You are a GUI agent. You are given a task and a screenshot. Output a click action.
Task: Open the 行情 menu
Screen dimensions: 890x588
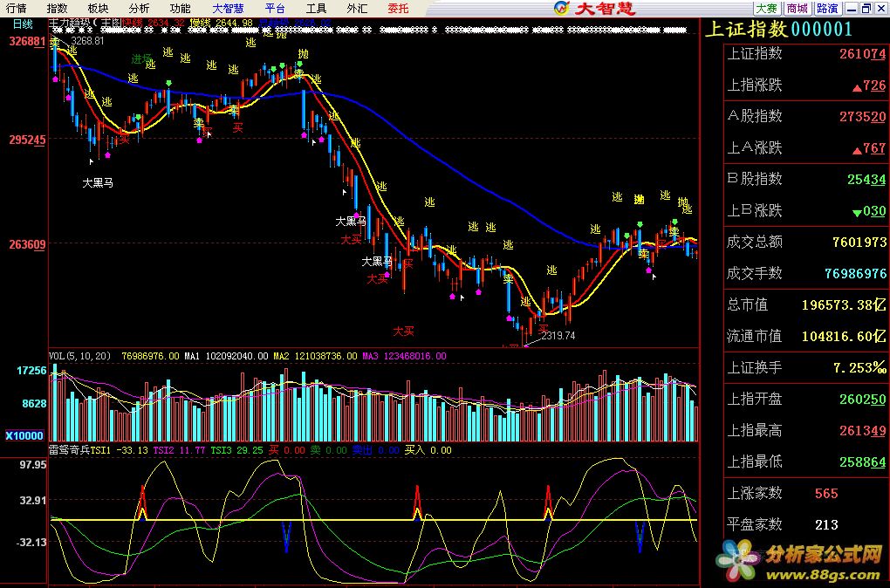16,9
